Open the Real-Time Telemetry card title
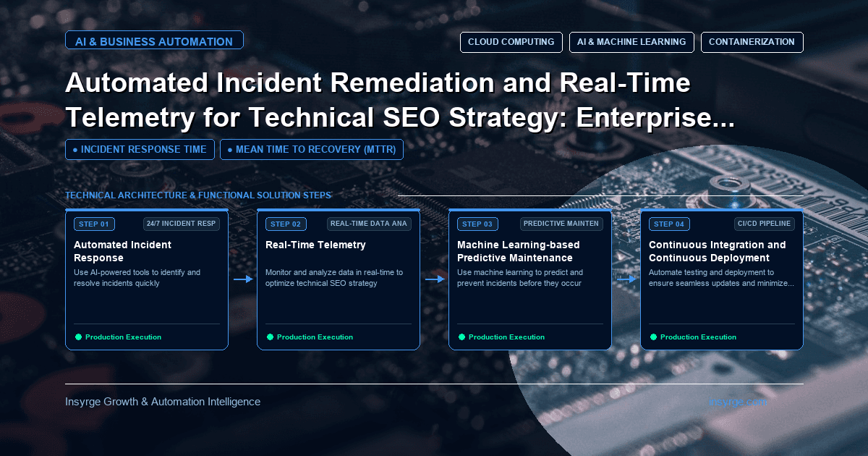The width and height of the screenshot is (868, 456). click(315, 245)
